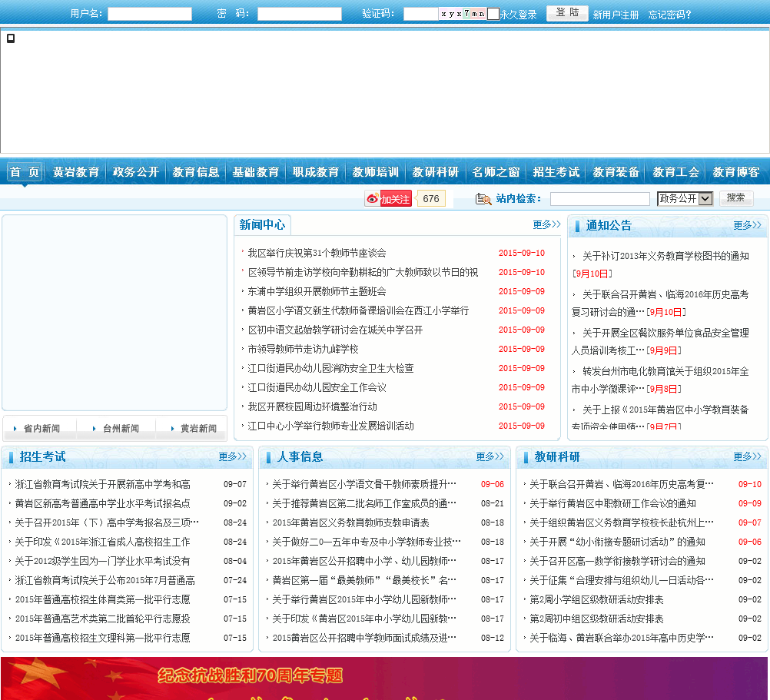Open news 江口街道民办幼儿园安全工作会议
The height and width of the screenshot is (700, 770).
click(x=317, y=387)
